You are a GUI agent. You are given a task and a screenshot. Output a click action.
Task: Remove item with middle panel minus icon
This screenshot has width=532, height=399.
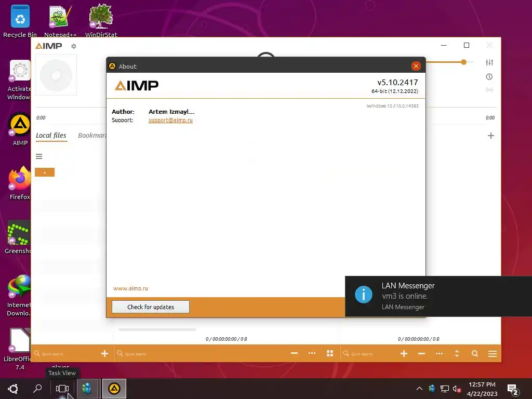click(x=294, y=353)
